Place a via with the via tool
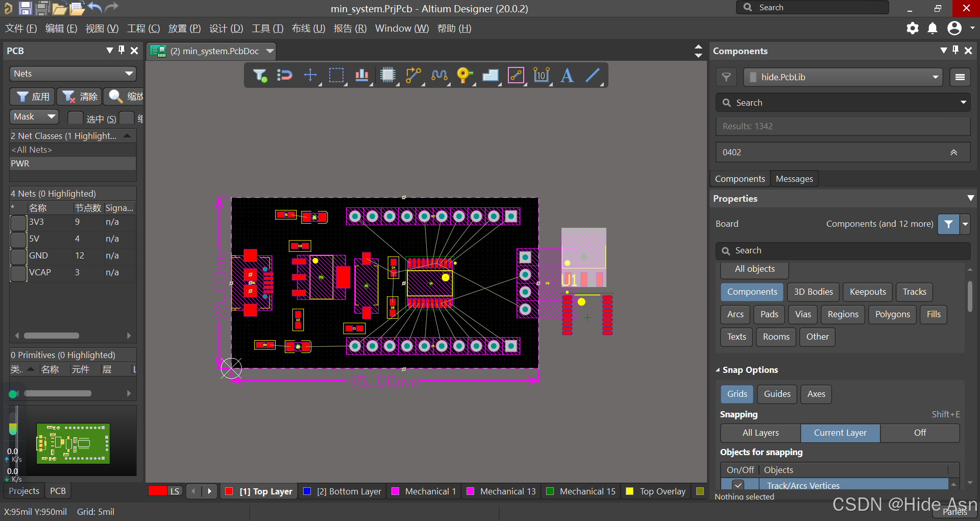Screen dimensions: 980x521 (x=464, y=76)
